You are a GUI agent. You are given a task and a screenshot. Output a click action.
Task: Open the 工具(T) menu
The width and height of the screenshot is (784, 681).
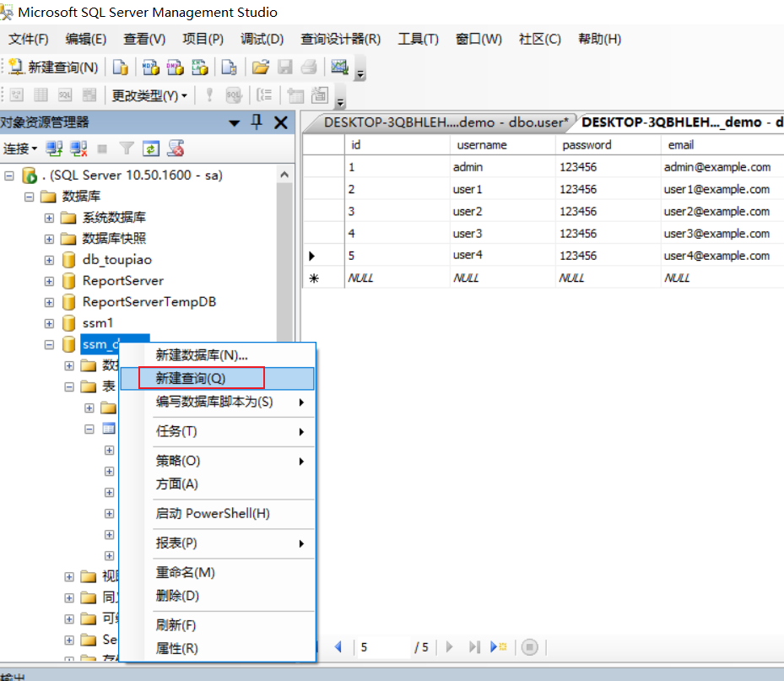[418, 39]
